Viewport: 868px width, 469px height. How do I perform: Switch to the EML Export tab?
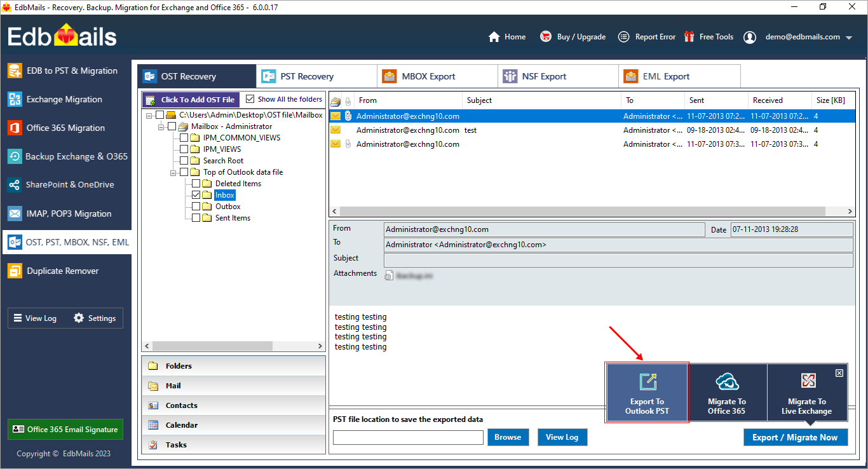click(x=679, y=76)
